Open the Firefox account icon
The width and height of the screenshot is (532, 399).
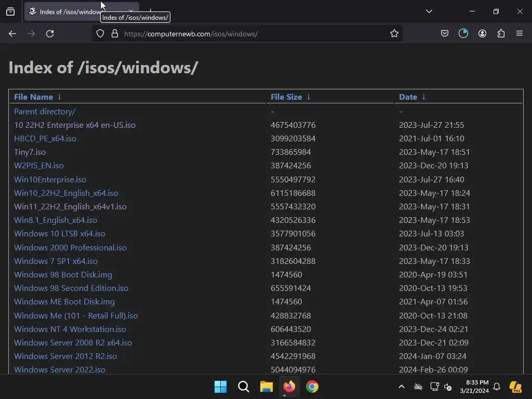point(482,34)
